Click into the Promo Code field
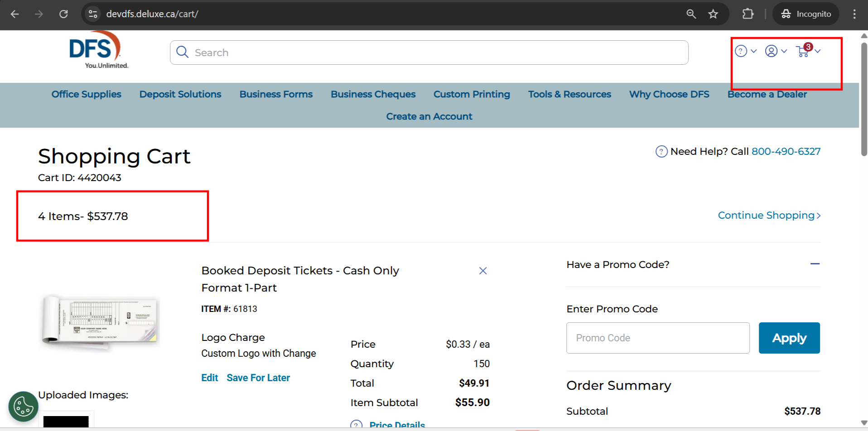 (x=657, y=338)
